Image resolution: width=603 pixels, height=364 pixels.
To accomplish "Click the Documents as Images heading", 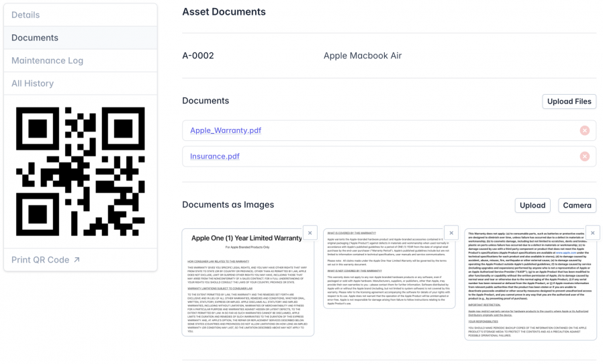I will (228, 205).
